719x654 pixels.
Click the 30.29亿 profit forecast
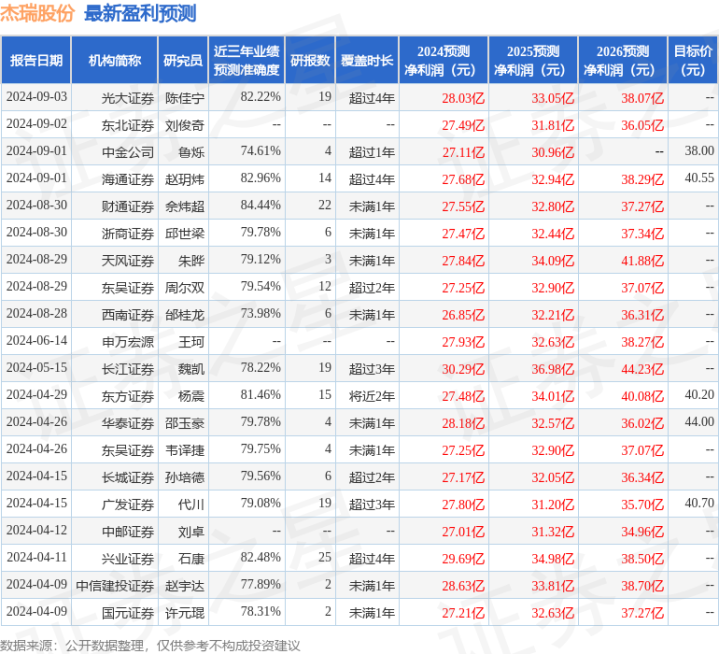pos(463,369)
